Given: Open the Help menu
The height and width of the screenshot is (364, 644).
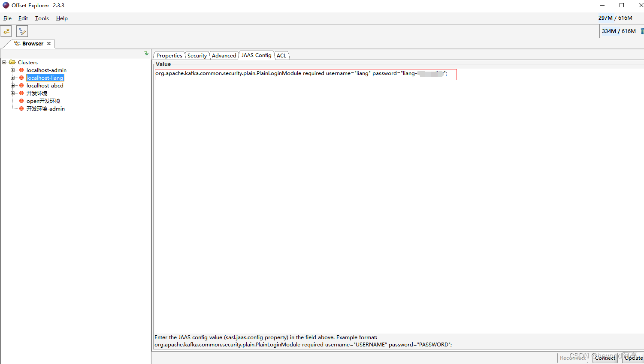Looking at the screenshot, I should click(62, 18).
